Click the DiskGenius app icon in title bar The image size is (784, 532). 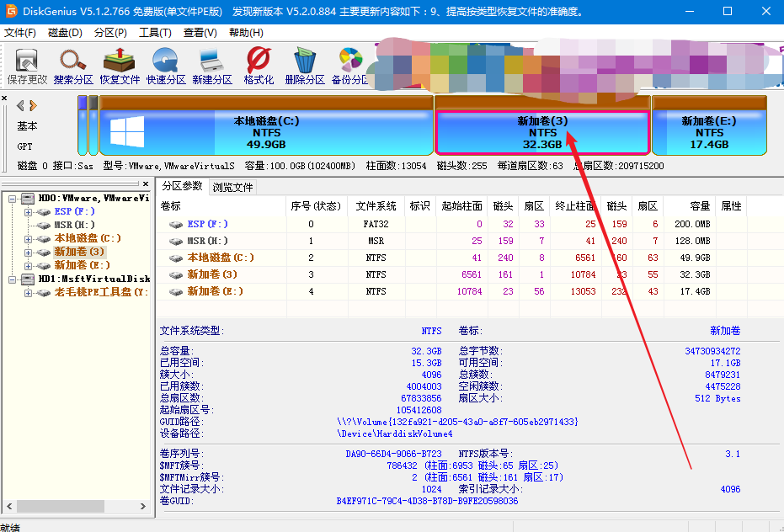pyautogui.click(x=11, y=11)
